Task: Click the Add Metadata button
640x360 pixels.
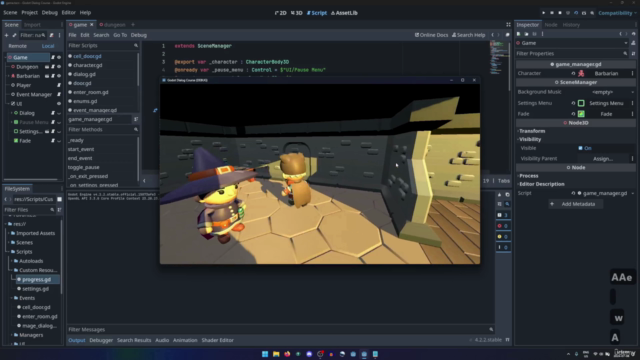Action: [576, 204]
